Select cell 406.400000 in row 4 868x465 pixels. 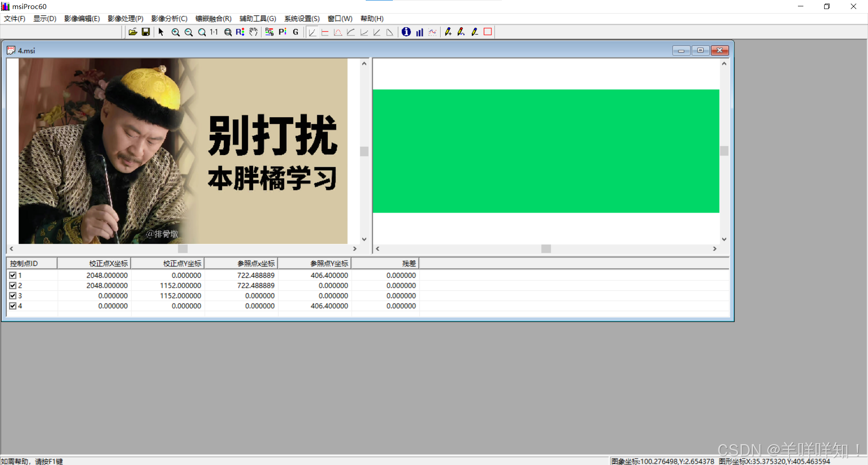coord(329,306)
